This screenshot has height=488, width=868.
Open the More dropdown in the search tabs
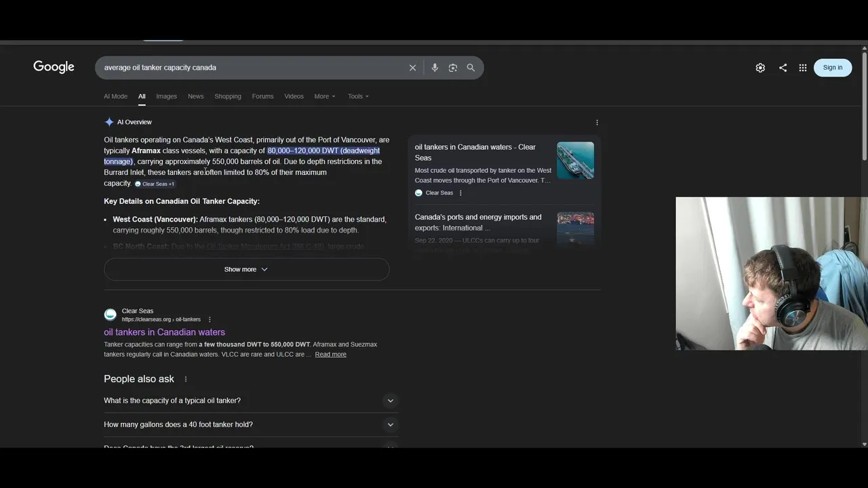(x=325, y=96)
